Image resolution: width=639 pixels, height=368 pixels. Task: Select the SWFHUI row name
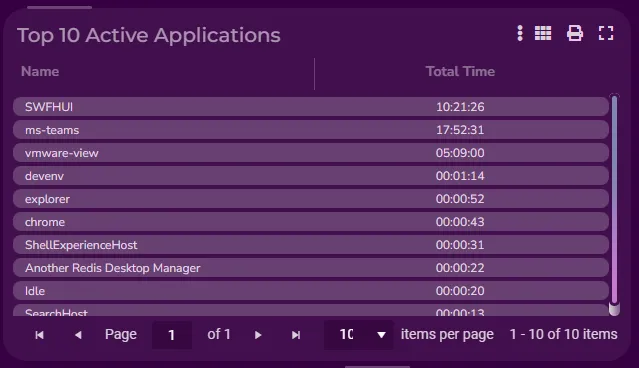coord(49,107)
